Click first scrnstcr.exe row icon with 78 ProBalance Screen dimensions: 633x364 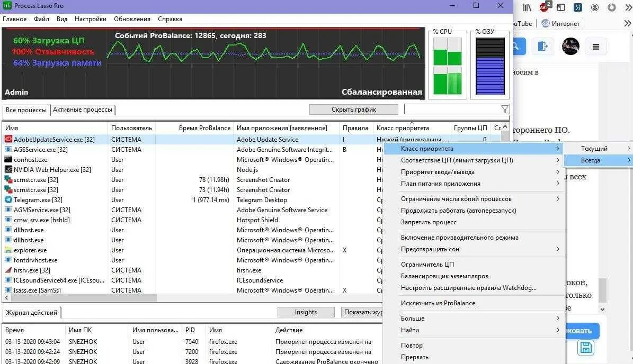(x=8, y=180)
